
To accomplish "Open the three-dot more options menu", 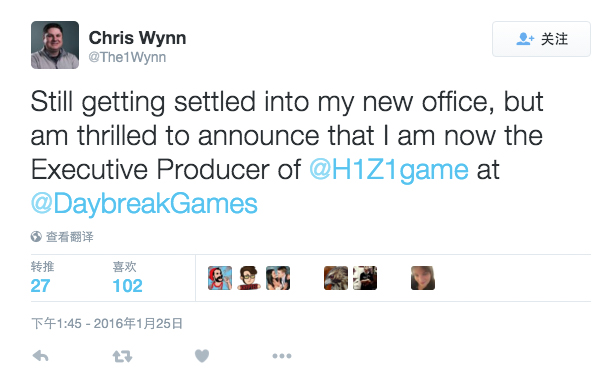I will 282,356.
